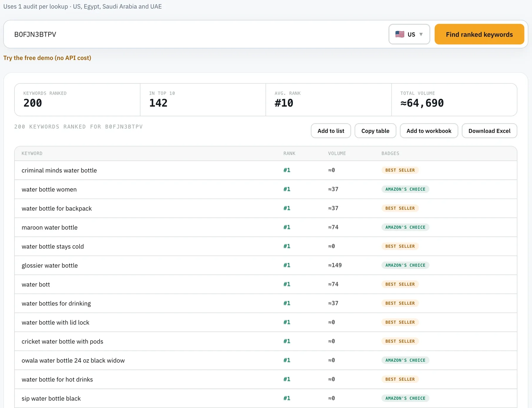Select the KEYWORD column header

click(32, 153)
